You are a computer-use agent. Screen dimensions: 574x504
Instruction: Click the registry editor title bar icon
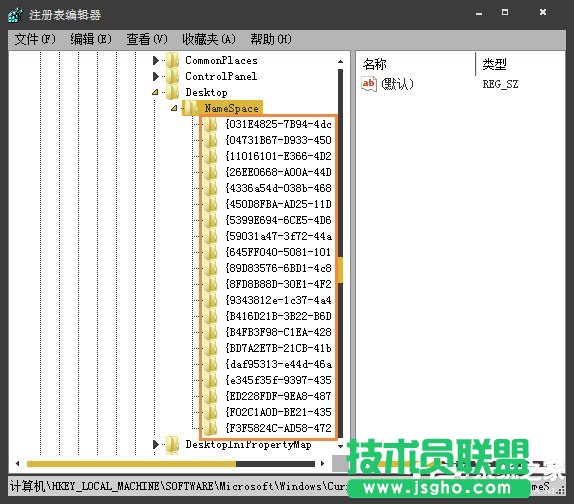[x=15, y=15]
